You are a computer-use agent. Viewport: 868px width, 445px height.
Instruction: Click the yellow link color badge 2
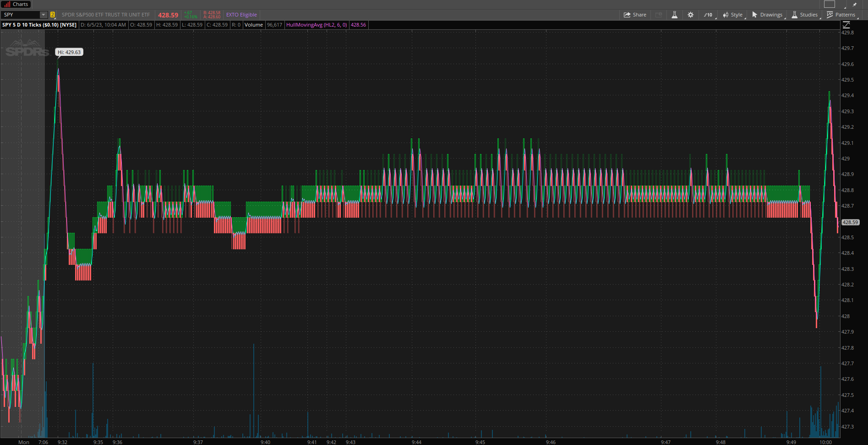coord(52,15)
